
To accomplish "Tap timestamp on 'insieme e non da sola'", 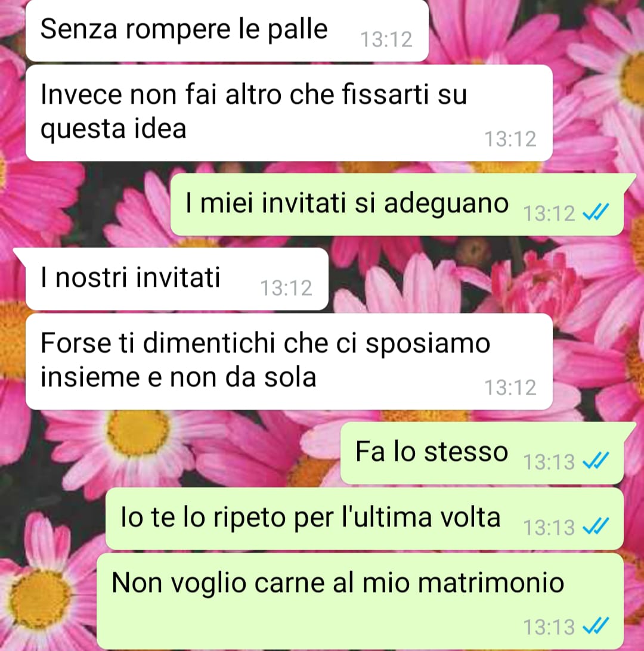I will pos(510,387).
